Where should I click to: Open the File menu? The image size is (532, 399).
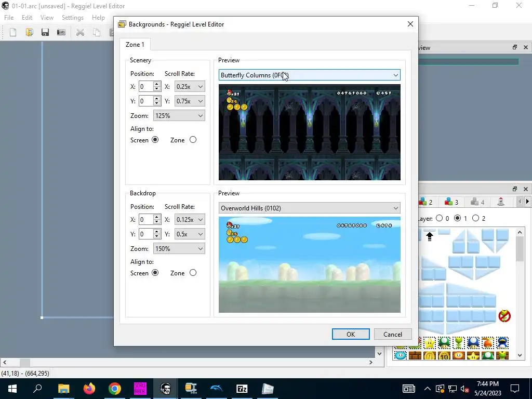tap(9, 17)
